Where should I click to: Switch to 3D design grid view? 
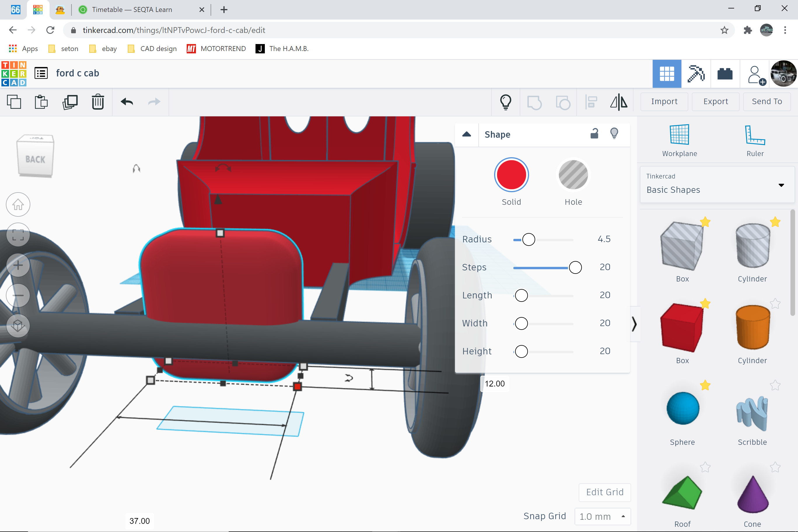pyautogui.click(x=667, y=73)
